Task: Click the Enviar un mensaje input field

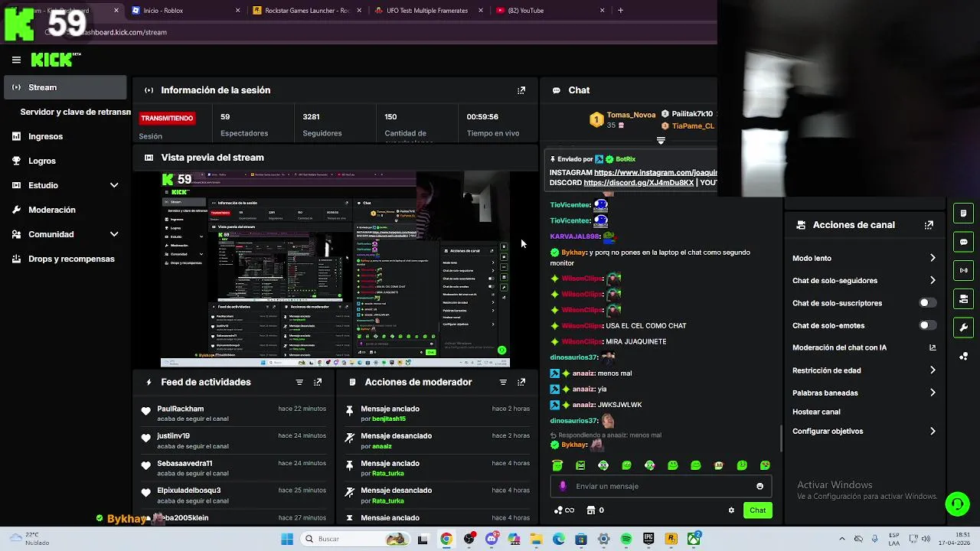Action: pyautogui.click(x=661, y=486)
